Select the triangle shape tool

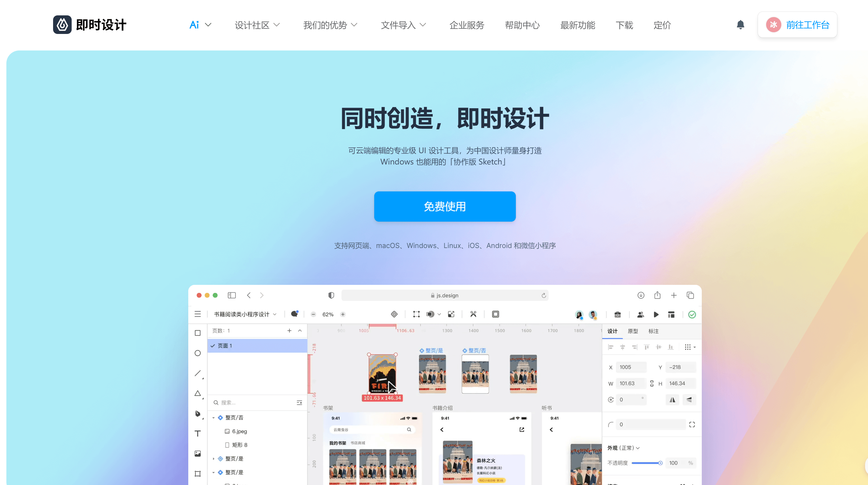[198, 393]
